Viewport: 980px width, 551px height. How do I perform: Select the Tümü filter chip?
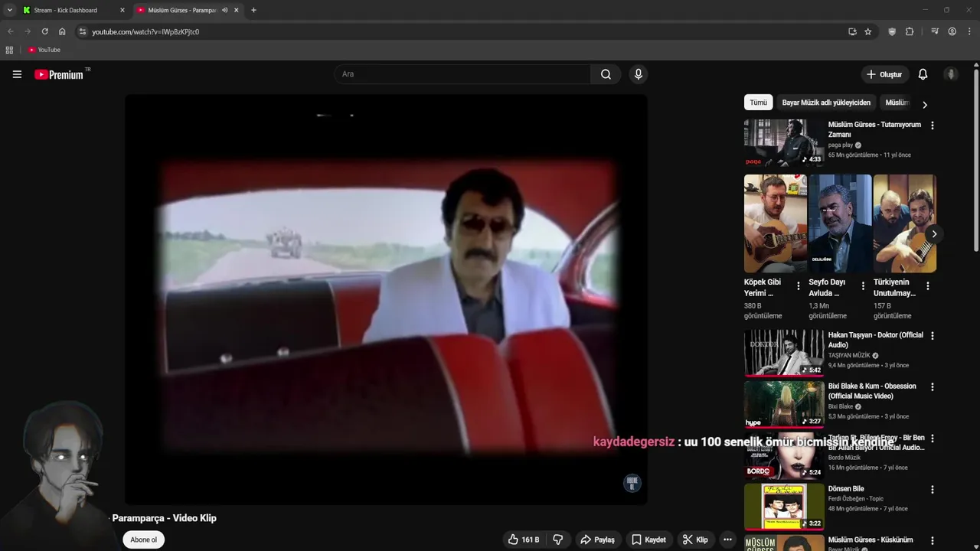pyautogui.click(x=758, y=103)
